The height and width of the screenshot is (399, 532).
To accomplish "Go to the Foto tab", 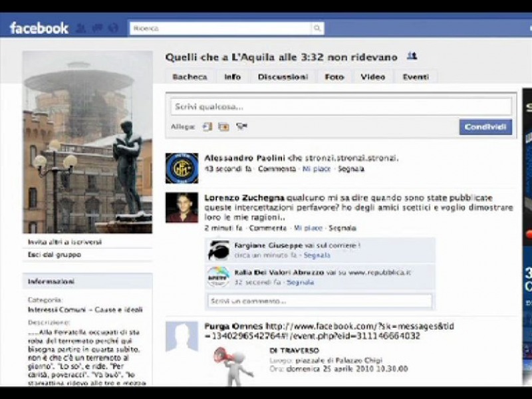I will [334, 76].
